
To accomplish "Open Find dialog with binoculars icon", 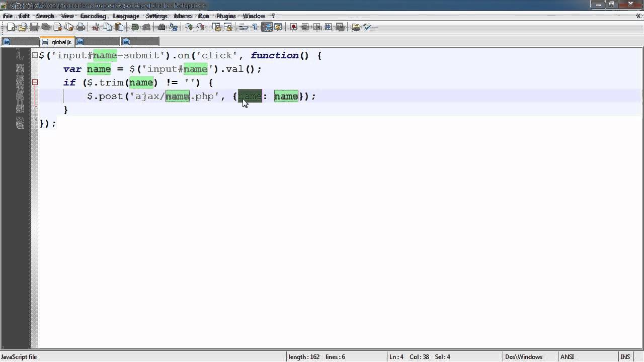I will click(162, 27).
